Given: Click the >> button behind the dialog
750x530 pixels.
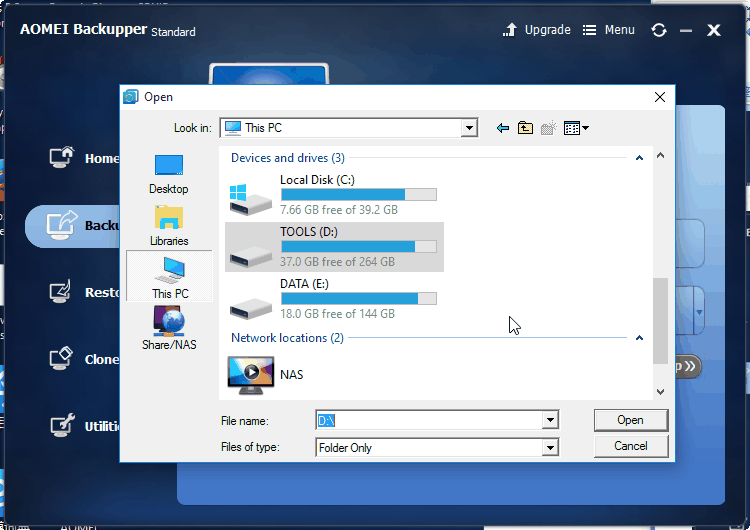Looking at the screenshot, I should click(689, 366).
